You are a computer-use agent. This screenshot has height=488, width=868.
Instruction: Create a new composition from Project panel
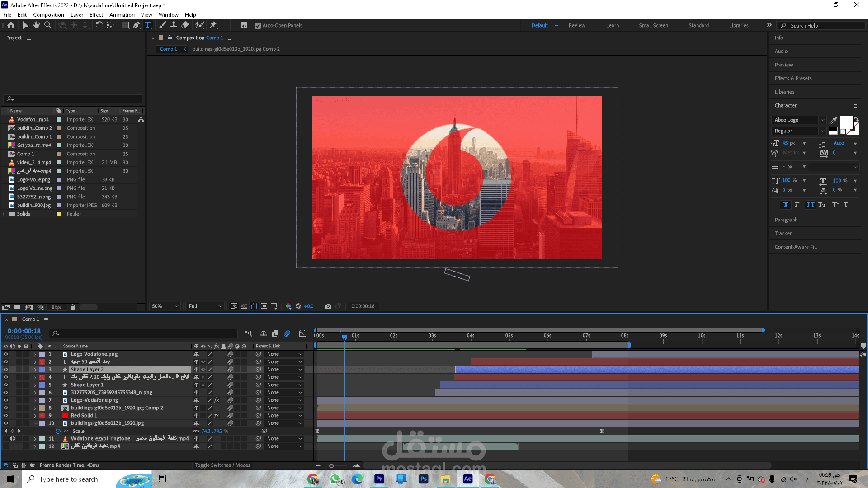coord(29,307)
